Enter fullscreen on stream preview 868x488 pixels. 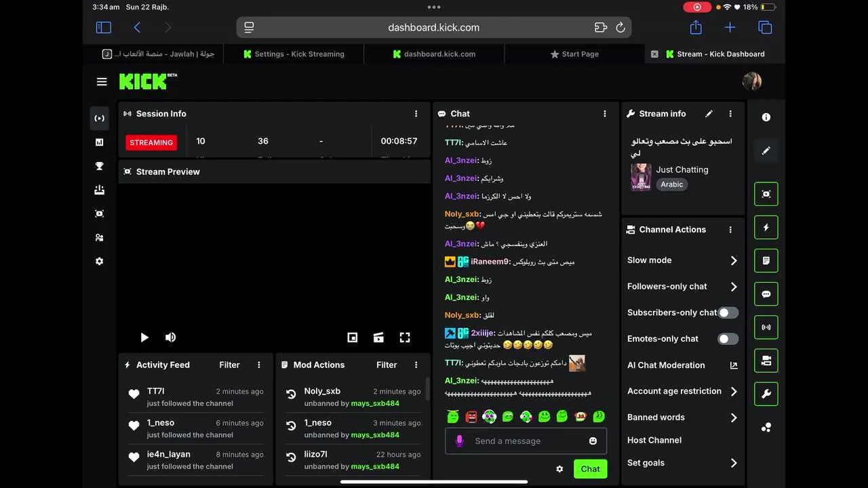(405, 338)
